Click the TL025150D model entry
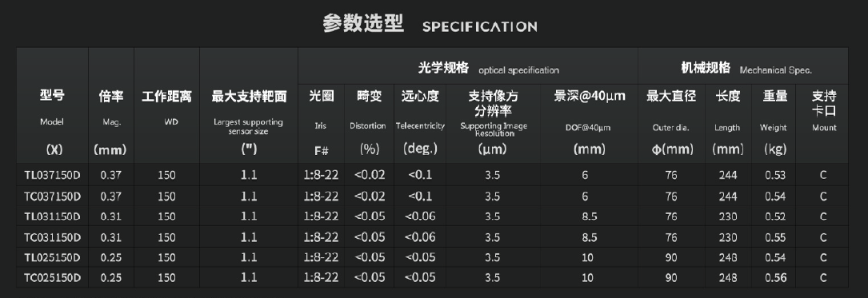Image resolution: width=868 pixels, height=298 pixels. click(x=53, y=257)
